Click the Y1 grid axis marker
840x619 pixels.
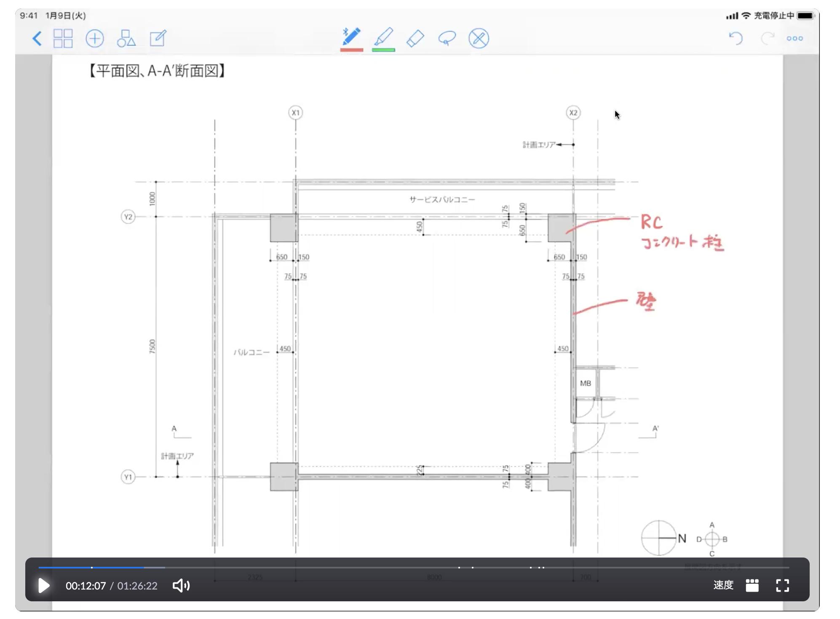point(128,477)
